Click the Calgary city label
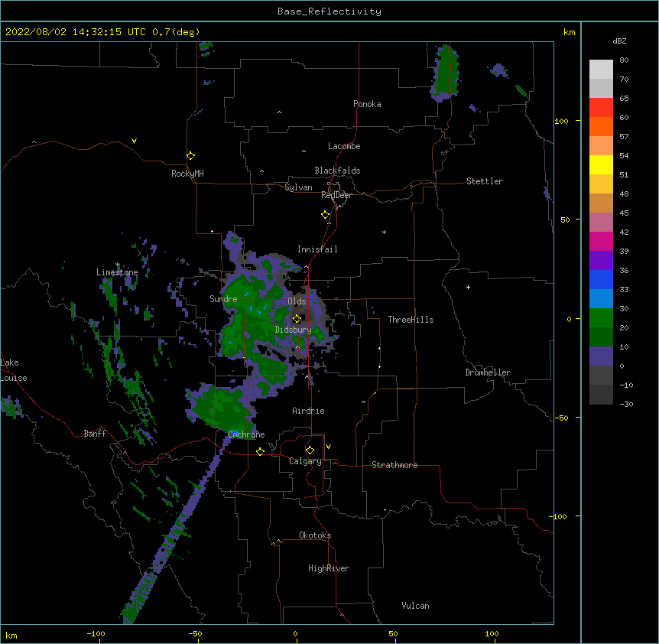 (306, 461)
